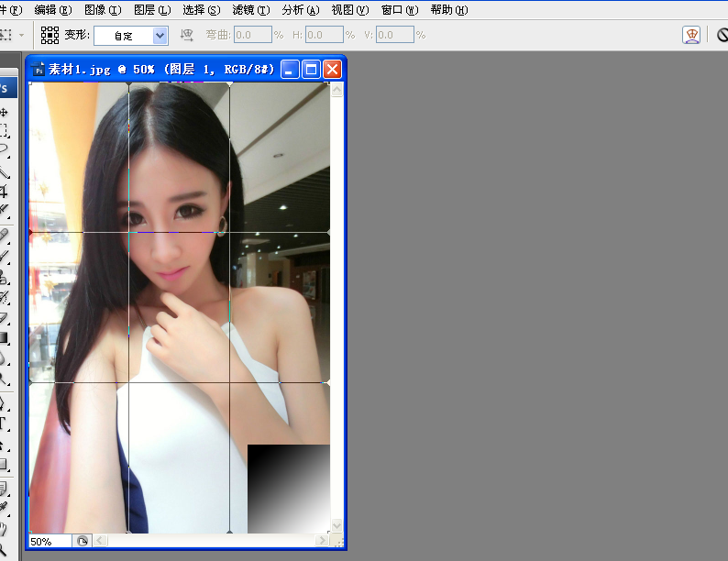Change the warp orientation icon
The image size is (728, 561).
187,35
